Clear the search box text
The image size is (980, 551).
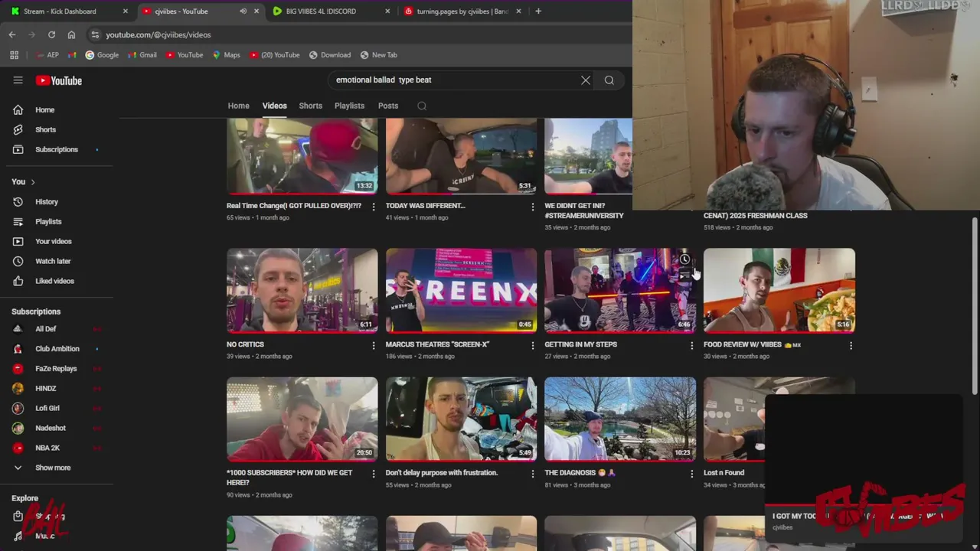tap(586, 80)
